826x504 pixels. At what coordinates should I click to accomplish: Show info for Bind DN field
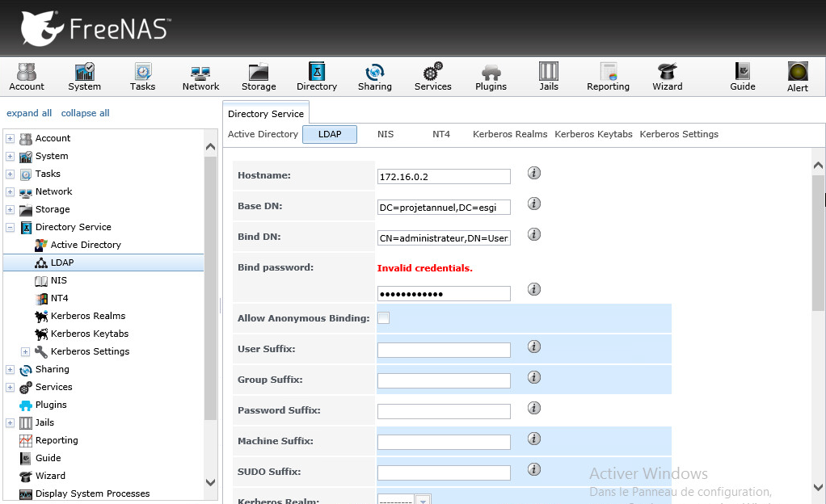pyautogui.click(x=534, y=234)
